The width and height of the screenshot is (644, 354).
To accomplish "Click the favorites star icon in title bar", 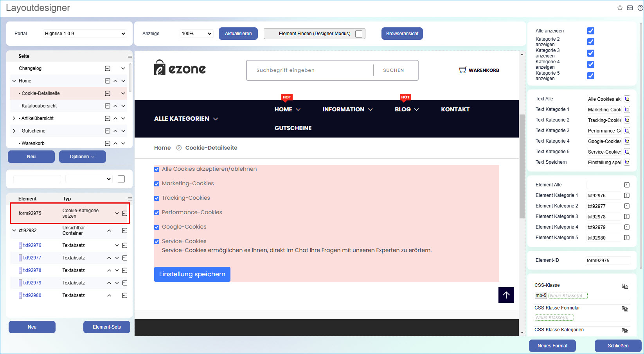I will coord(620,8).
